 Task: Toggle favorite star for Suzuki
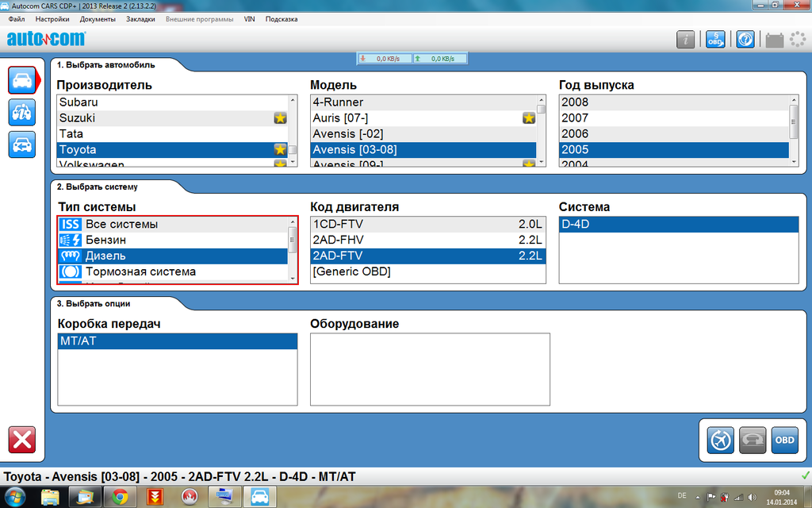pos(280,118)
